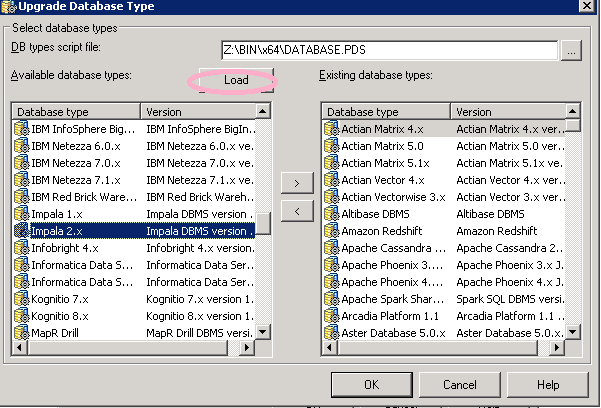
Task: Click the Amazon Redshift database icon
Action: point(332,231)
